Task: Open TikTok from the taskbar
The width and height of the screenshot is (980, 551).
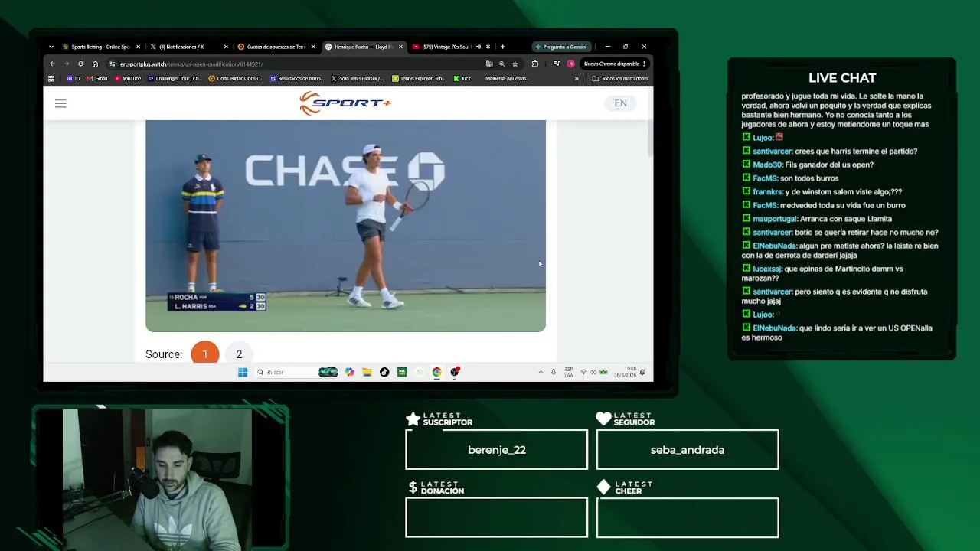Action: coord(384,372)
